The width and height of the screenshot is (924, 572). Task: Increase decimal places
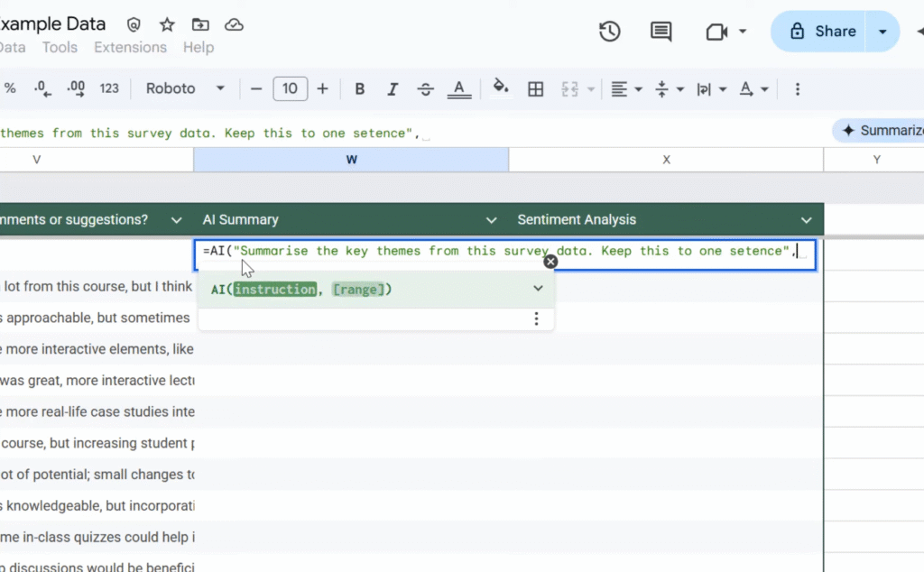coord(76,88)
